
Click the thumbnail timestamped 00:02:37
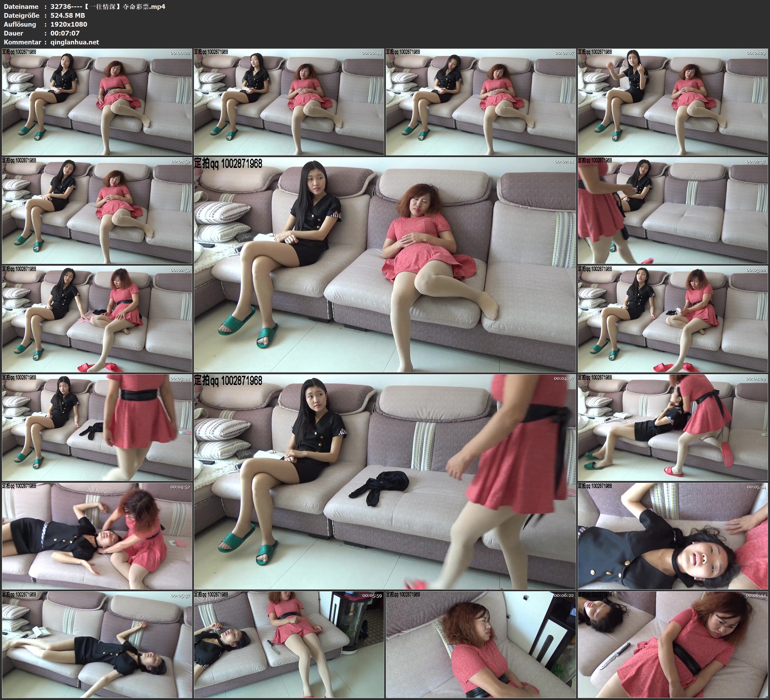click(673, 210)
